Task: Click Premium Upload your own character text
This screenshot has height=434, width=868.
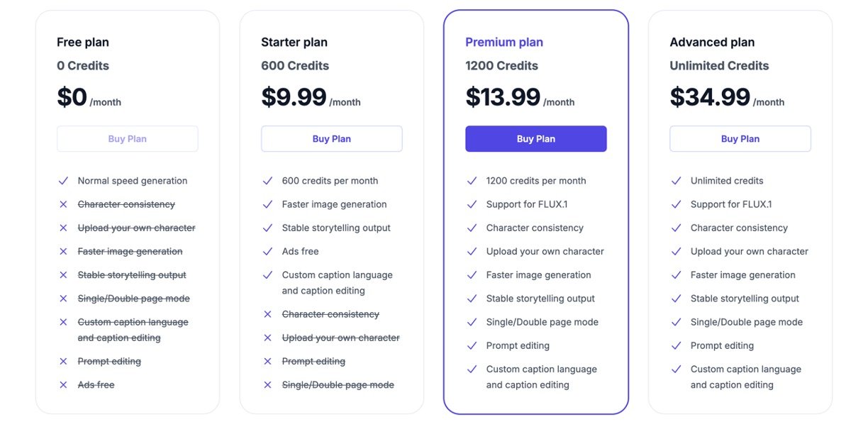Action: click(x=545, y=252)
